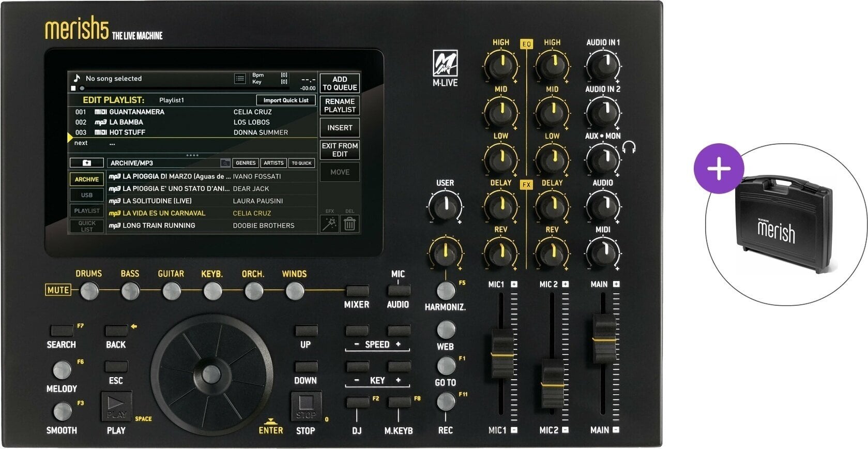Select the ARCHIVE source tab
The width and height of the screenshot is (868, 449).
coord(87,179)
